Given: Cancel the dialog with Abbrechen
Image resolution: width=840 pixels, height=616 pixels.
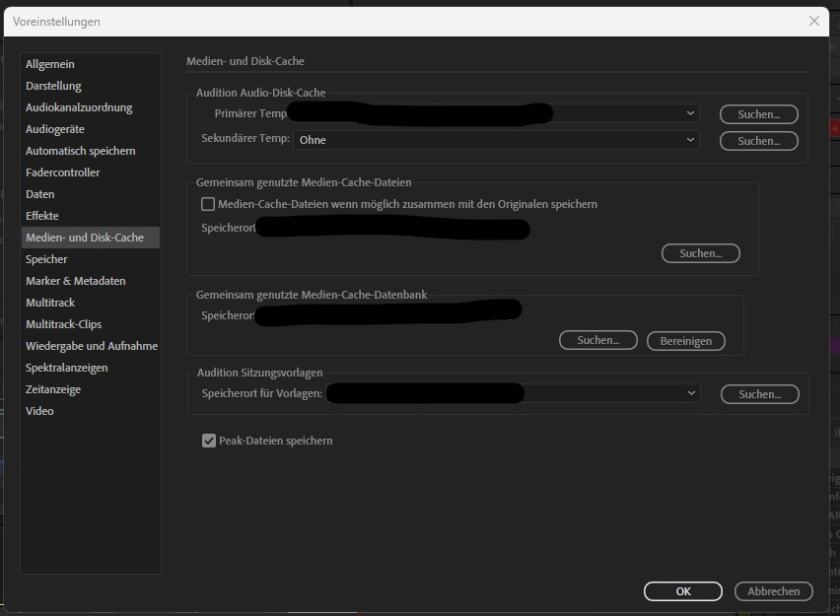Looking at the screenshot, I should pos(773,590).
